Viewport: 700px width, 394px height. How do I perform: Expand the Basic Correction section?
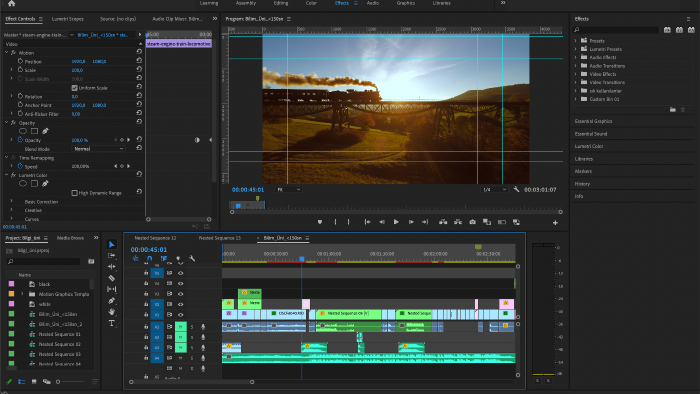point(12,201)
